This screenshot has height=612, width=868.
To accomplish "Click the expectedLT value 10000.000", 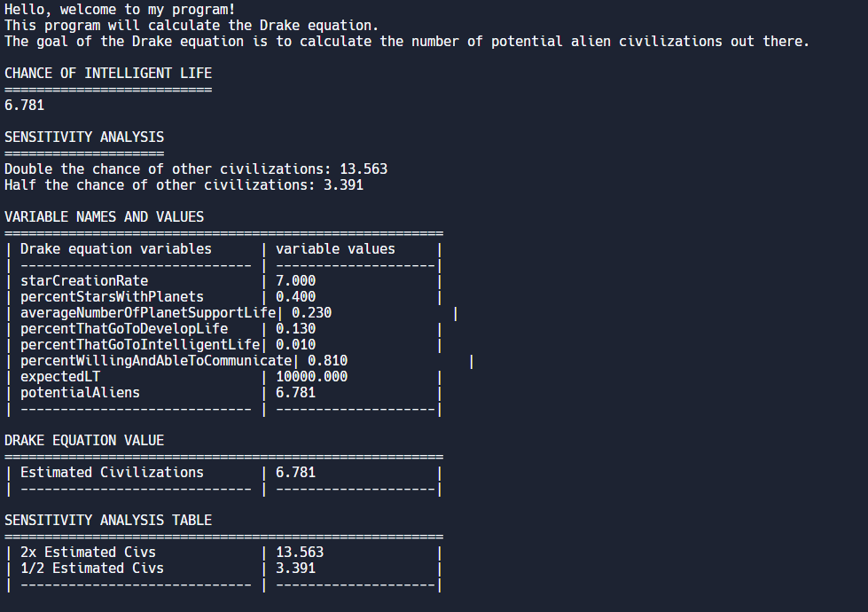I will 311,377.
